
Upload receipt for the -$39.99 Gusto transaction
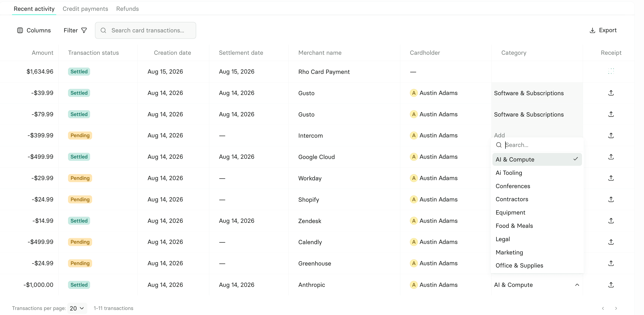tap(611, 93)
